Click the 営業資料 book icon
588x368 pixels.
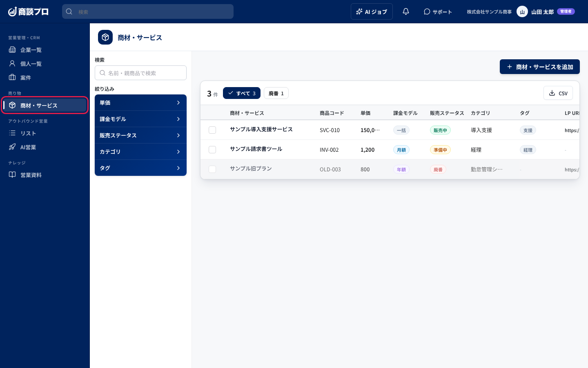[12, 175]
